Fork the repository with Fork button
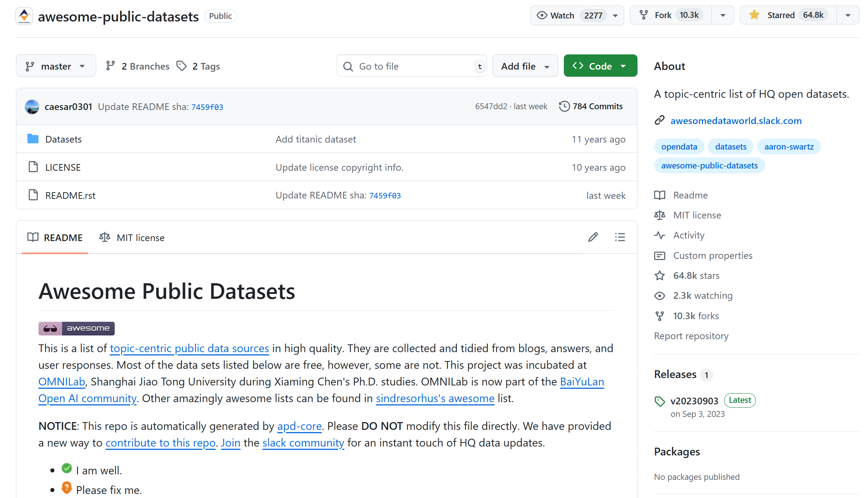Viewport: 868px width, 498px height. tap(670, 15)
